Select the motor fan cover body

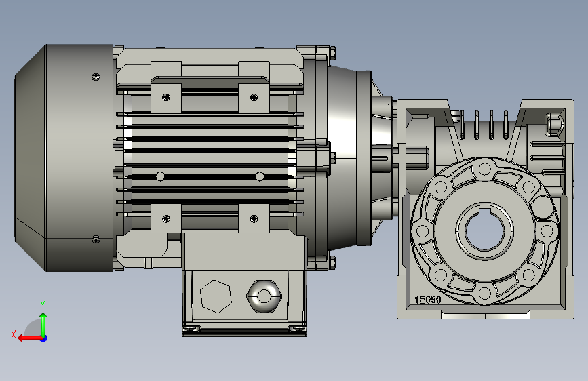tap(64, 158)
